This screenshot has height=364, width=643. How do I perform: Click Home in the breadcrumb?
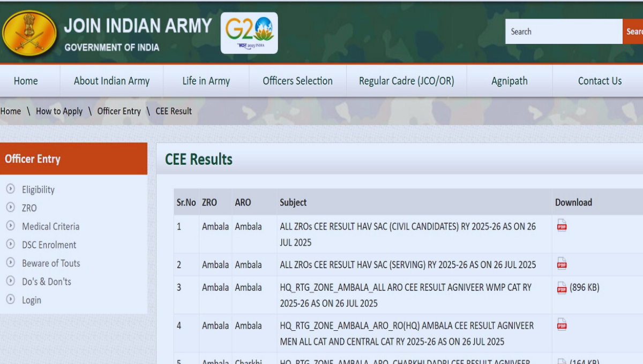pos(11,111)
